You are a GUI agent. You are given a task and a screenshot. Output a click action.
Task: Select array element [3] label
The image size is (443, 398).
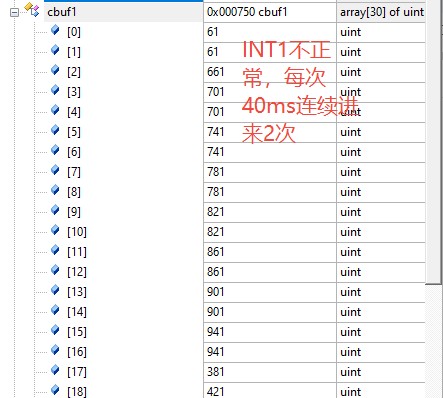click(74, 92)
